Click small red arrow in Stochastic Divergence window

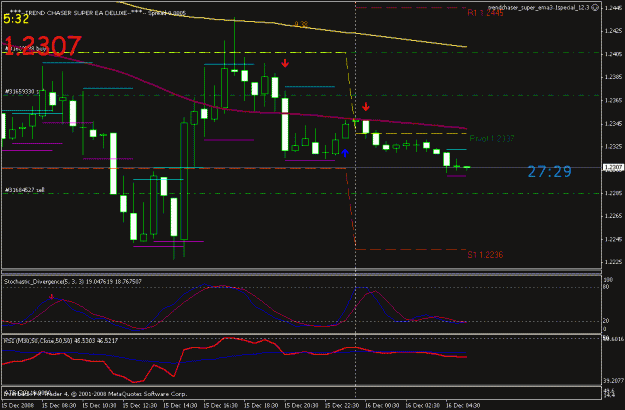[51, 296]
